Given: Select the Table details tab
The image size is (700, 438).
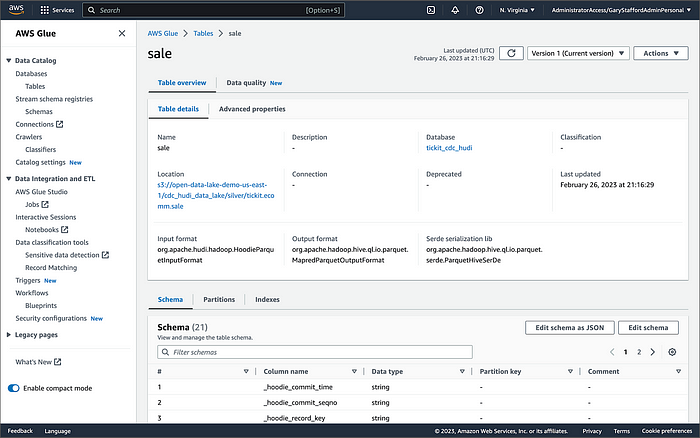Looking at the screenshot, I should pyautogui.click(x=178, y=109).
